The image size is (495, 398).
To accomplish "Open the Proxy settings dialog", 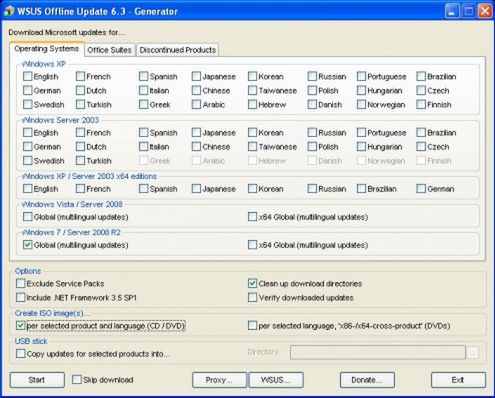I will [x=219, y=380].
